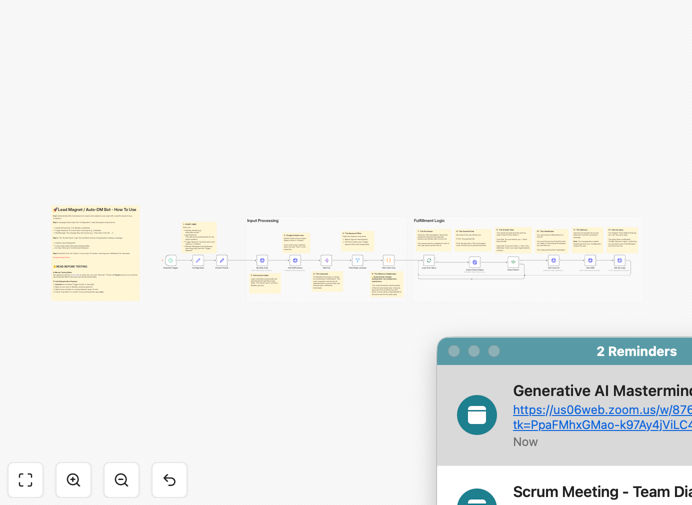The width and height of the screenshot is (692, 505).
Task: Click the 'Fulfillment Logic' group title
Action: click(x=429, y=220)
